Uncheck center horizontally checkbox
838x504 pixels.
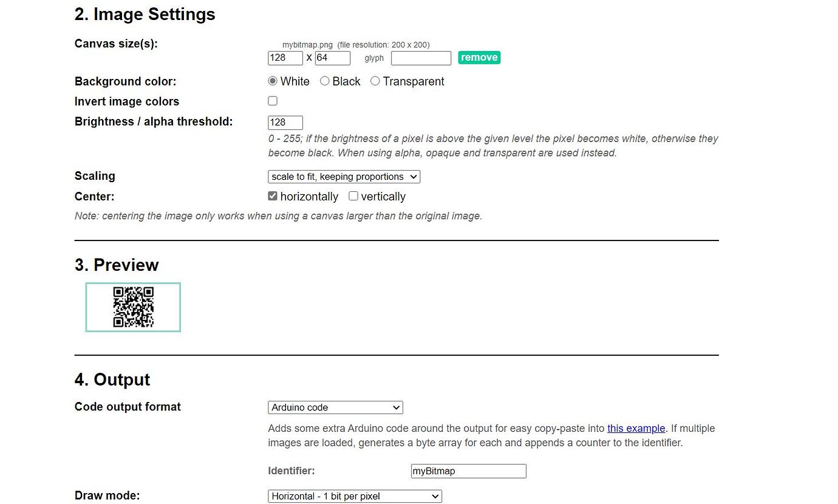click(x=273, y=196)
